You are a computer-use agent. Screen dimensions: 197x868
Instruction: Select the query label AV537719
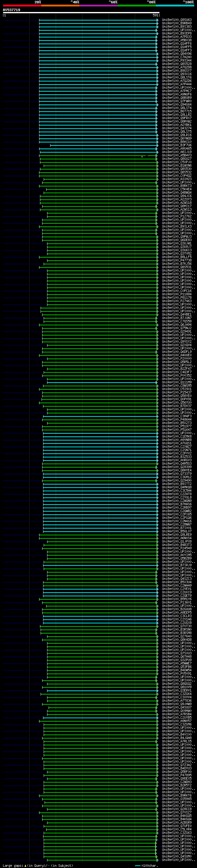click(11, 10)
